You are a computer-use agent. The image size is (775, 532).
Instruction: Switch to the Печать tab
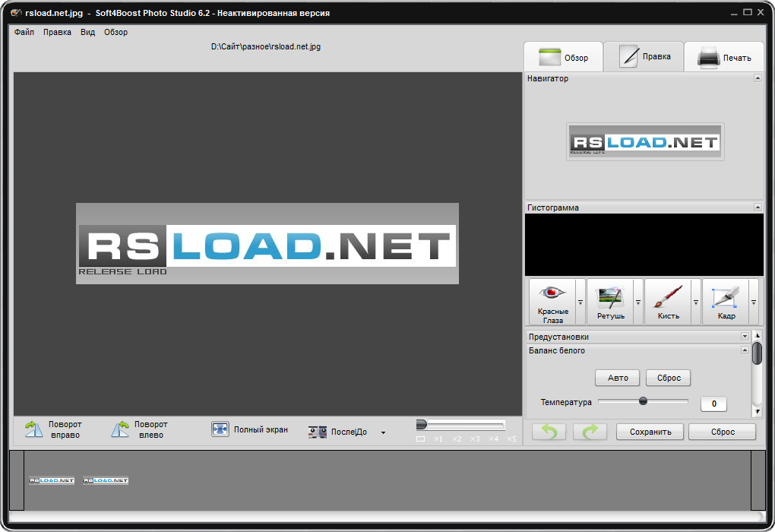(724, 57)
